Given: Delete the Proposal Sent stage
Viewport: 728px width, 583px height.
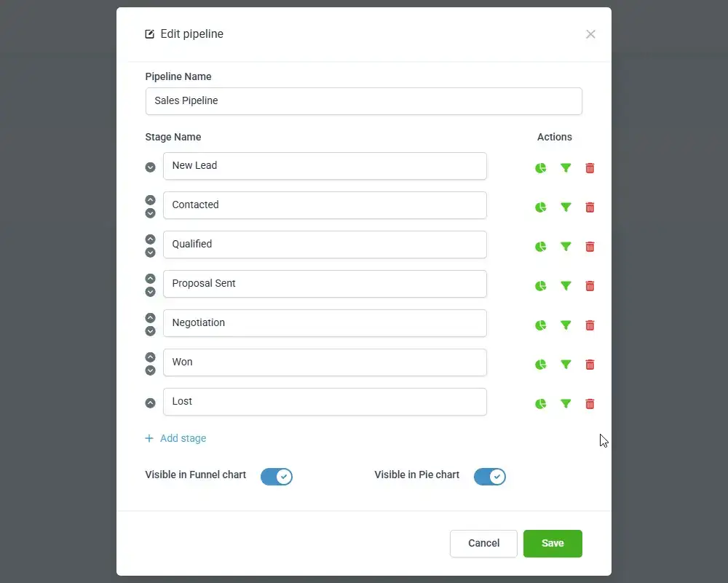Looking at the screenshot, I should (590, 286).
